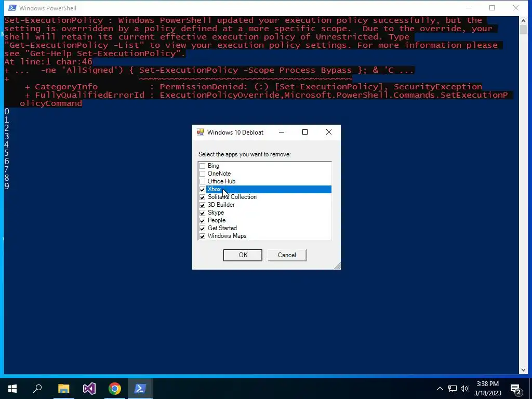Image resolution: width=532 pixels, height=399 pixels.
Task: Click the Skype list item label
Action: (x=216, y=212)
